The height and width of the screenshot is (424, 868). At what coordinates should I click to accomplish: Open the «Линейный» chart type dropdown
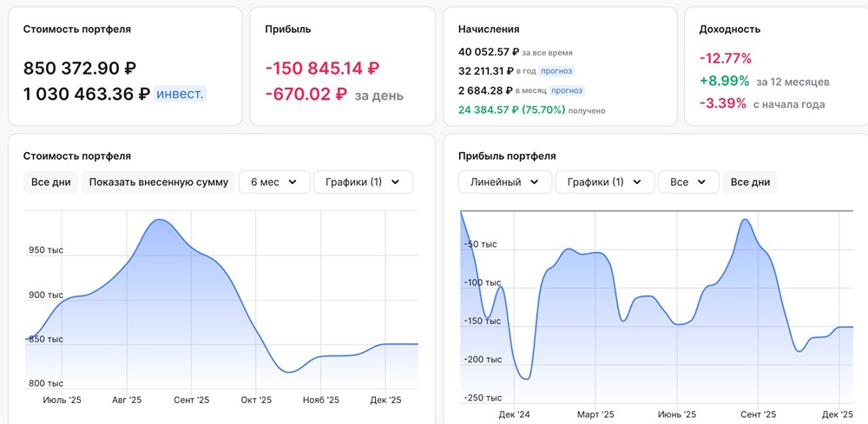click(505, 182)
